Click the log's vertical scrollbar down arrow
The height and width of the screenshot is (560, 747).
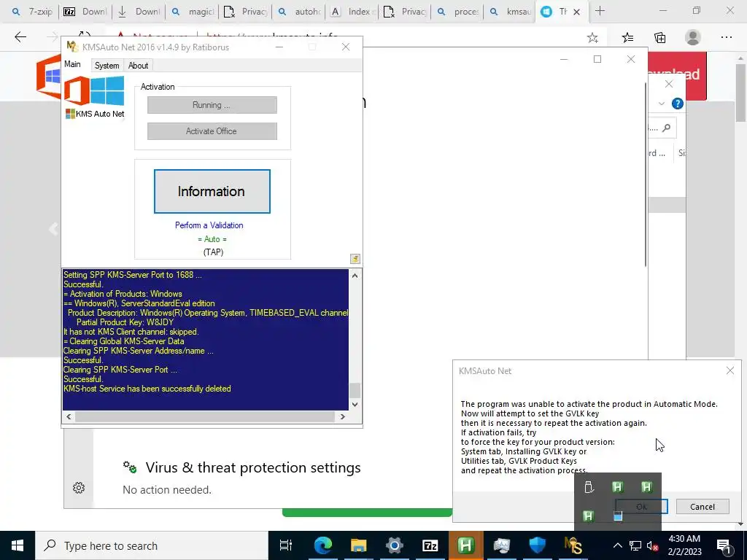(355, 404)
